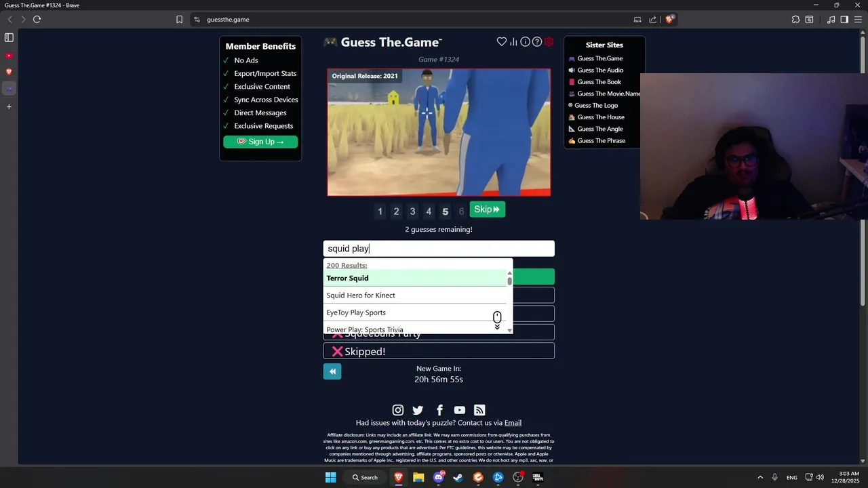868x488 pixels.
Task: Click the green Skip button
Action: [487, 209]
